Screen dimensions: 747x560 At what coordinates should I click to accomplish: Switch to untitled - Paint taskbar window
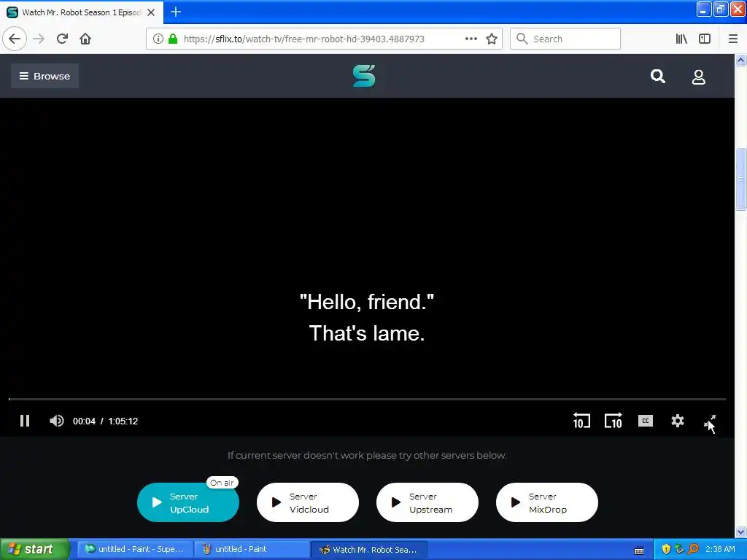tap(252, 550)
